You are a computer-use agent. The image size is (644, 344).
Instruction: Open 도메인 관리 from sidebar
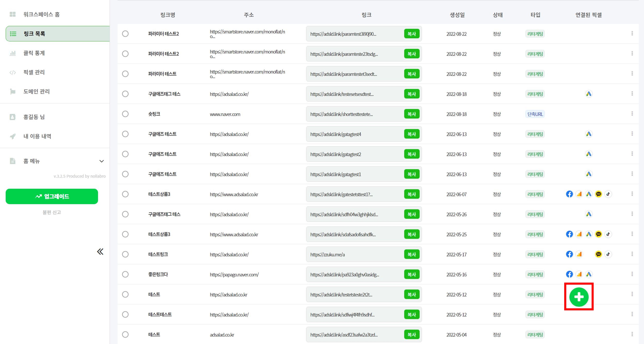(x=36, y=92)
